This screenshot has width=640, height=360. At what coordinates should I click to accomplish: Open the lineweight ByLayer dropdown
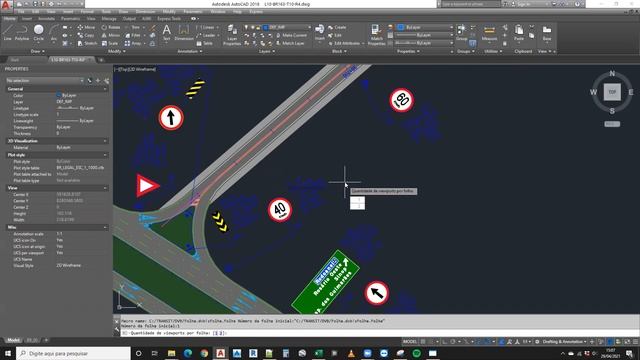424,35
